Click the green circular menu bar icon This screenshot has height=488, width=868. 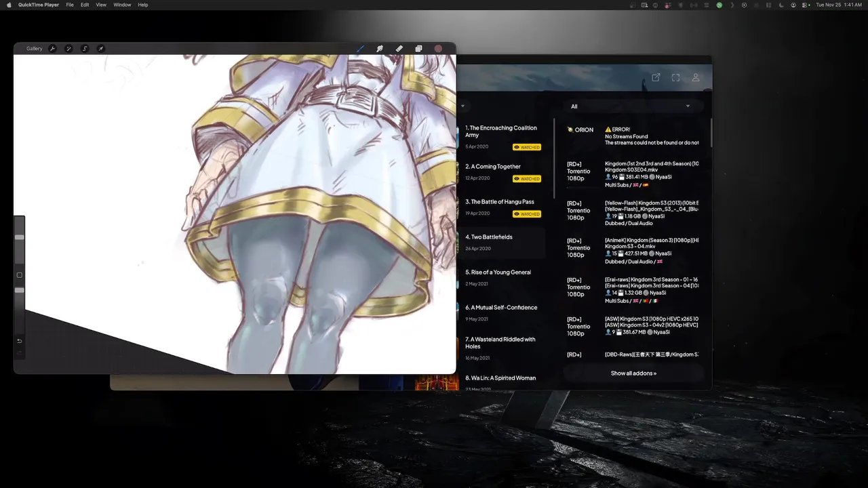[x=719, y=5]
